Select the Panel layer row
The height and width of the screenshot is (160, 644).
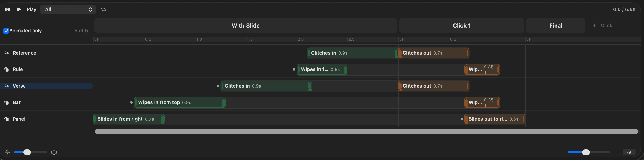click(46, 119)
